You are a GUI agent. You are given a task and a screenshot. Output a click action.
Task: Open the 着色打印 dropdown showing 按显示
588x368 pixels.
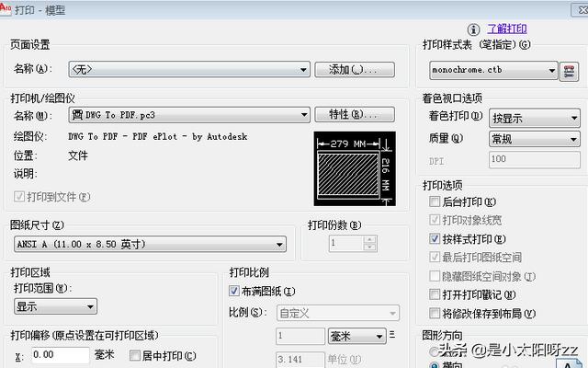coord(535,119)
